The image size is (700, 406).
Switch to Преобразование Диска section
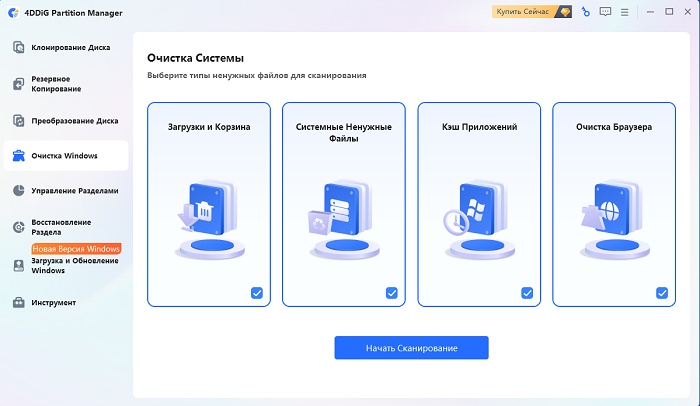(66, 121)
